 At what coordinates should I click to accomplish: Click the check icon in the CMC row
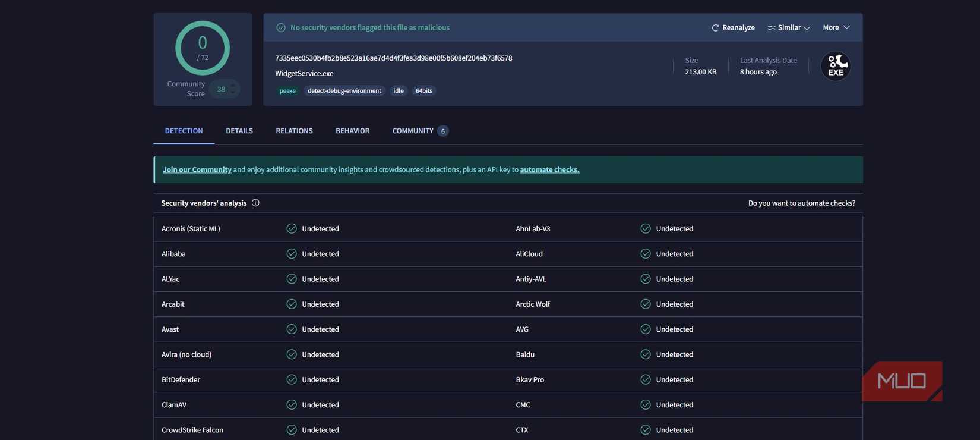click(646, 405)
